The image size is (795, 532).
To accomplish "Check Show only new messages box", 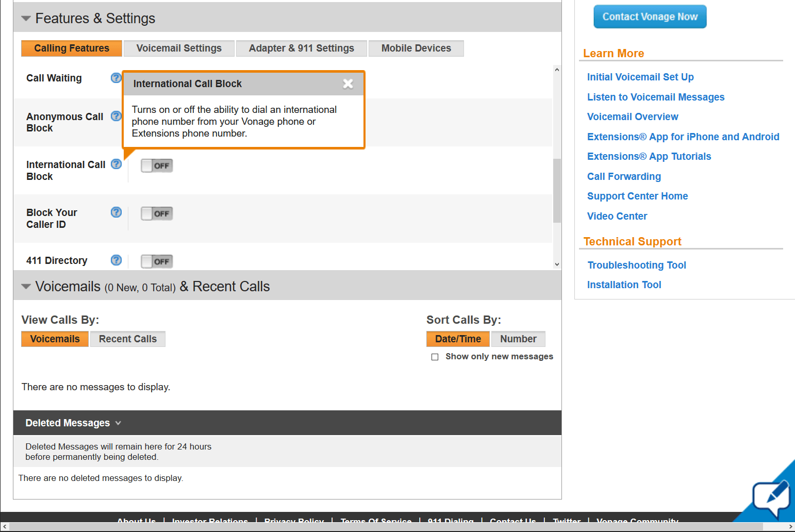I will click(435, 357).
